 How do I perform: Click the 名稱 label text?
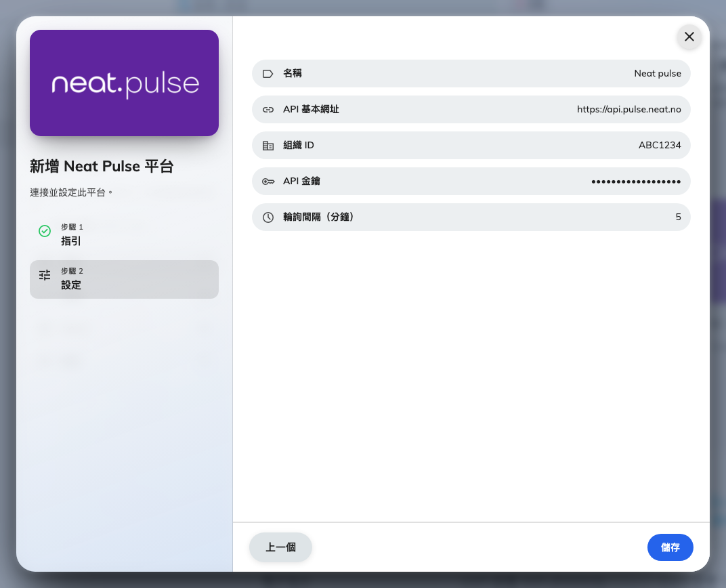[x=292, y=73]
